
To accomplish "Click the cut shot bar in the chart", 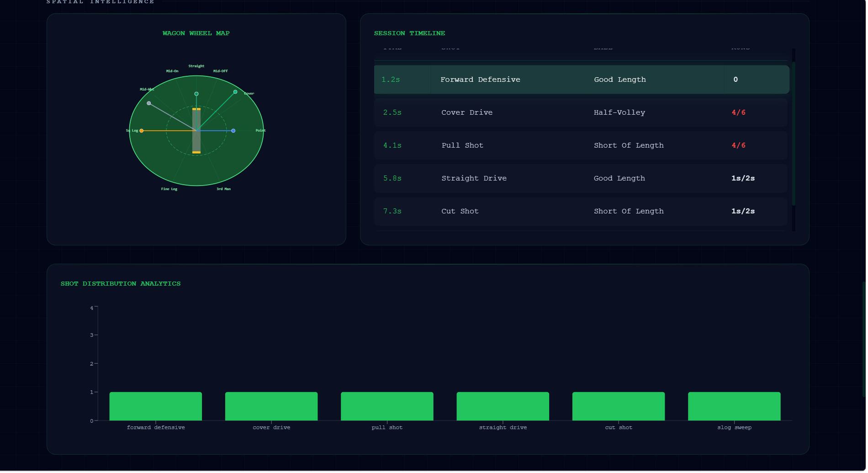I will click(x=619, y=406).
